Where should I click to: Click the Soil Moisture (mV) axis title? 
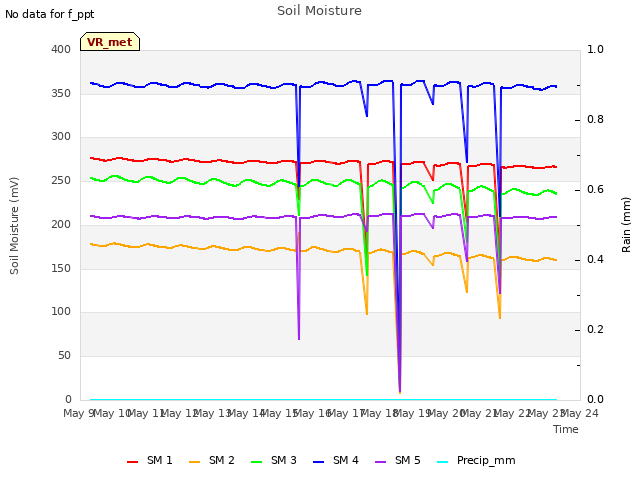pyautogui.click(x=14, y=226)
